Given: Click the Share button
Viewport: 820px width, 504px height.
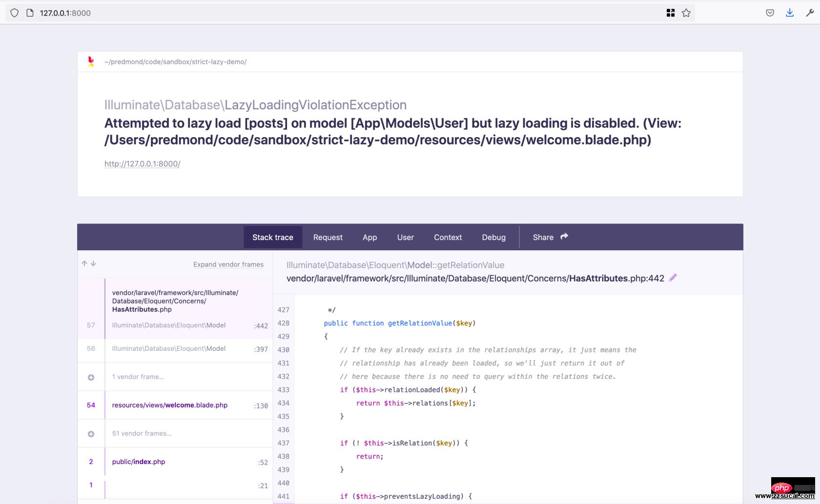Looking at the screenshot, I should coord(550,237).
